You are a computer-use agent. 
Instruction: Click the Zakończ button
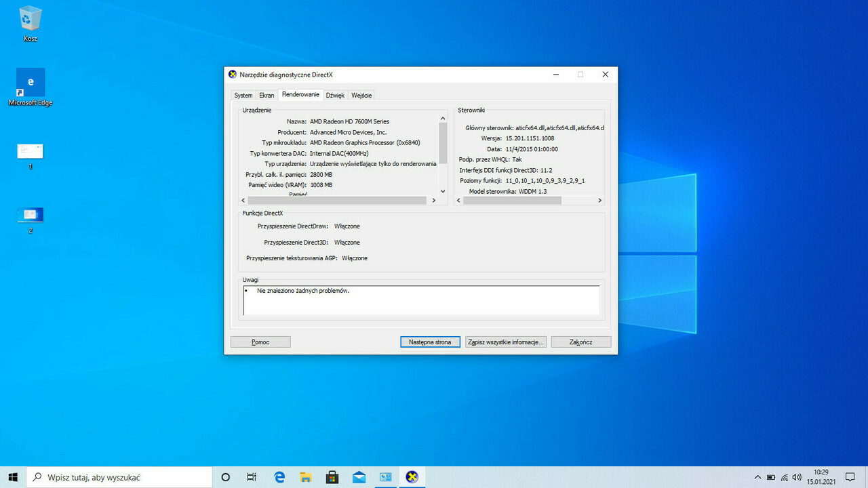pyautogui.click(x=581, y=342)
